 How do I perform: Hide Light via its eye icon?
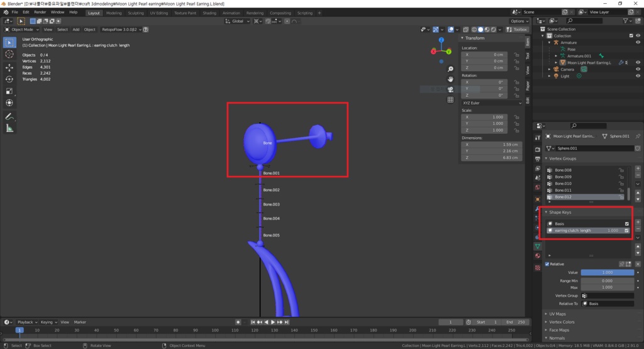(x=638, y=76)
